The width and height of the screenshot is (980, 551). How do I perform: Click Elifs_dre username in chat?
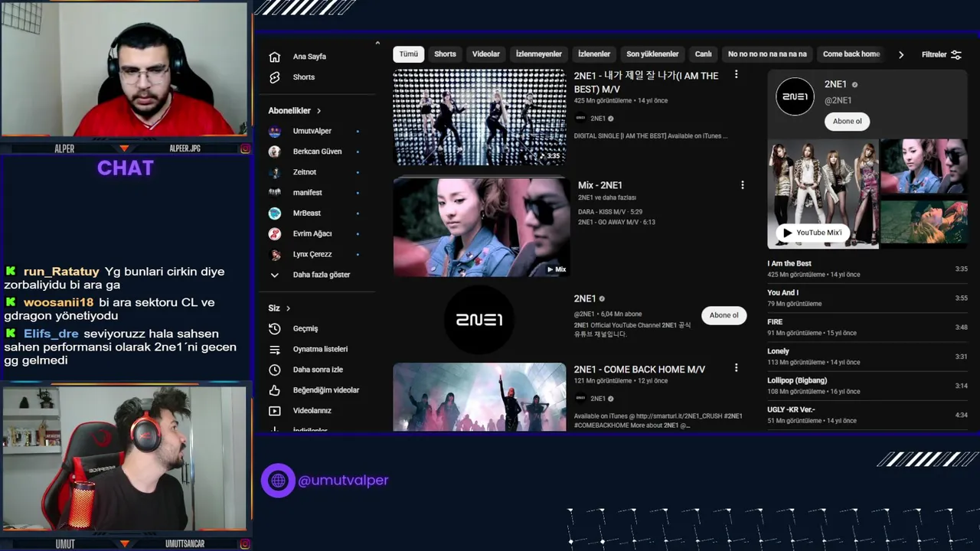[x=51, y=334]
